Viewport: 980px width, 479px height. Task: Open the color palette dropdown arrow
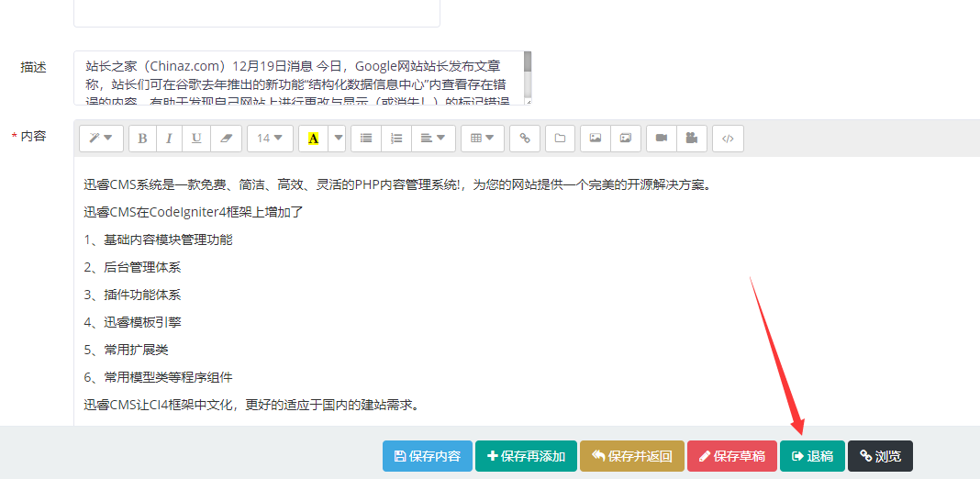338,139
